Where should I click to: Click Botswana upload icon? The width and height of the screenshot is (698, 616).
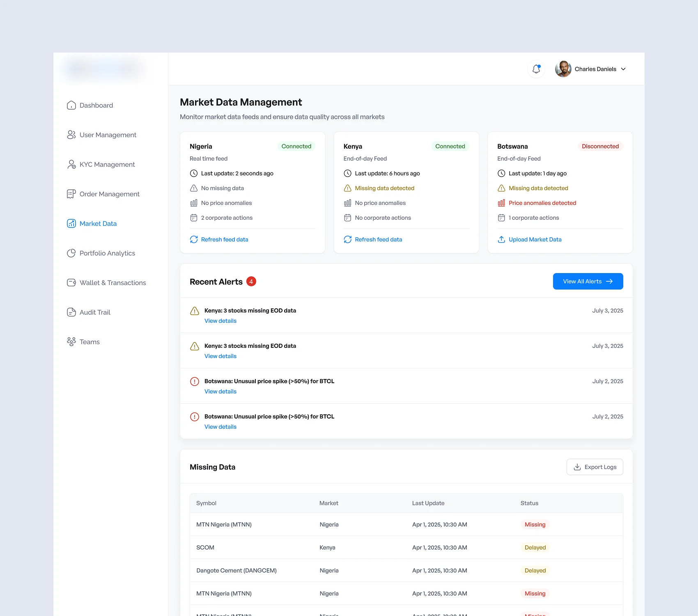(501, 239)
